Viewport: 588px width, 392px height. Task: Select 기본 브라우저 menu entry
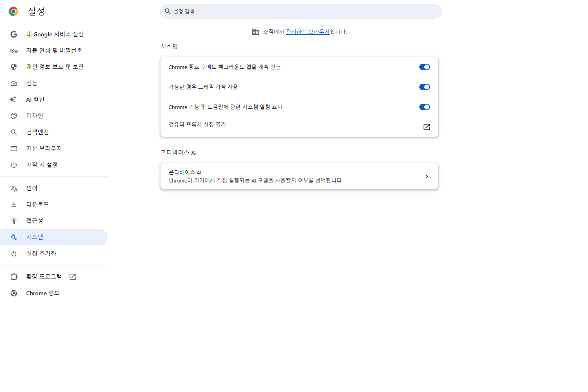[54, 149]
